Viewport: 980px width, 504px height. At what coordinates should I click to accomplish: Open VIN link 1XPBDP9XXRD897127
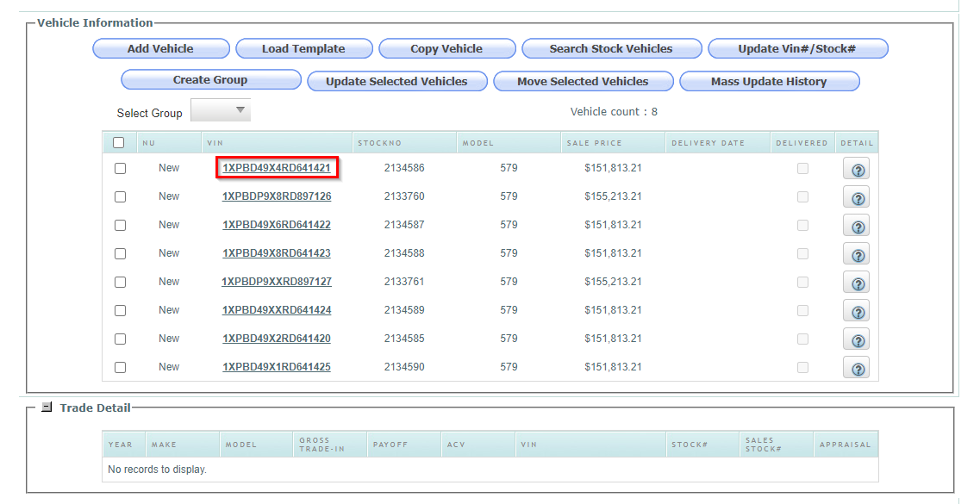tap(277, 282)
